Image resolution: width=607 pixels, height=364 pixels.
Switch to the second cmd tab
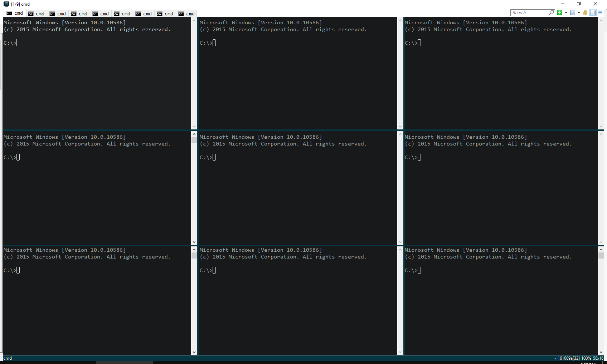[x=36, y=14]
